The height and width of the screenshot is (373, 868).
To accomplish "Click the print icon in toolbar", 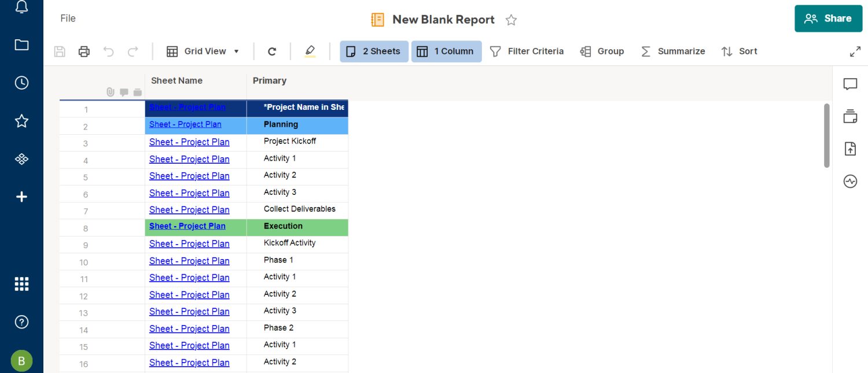I will 84,51.
